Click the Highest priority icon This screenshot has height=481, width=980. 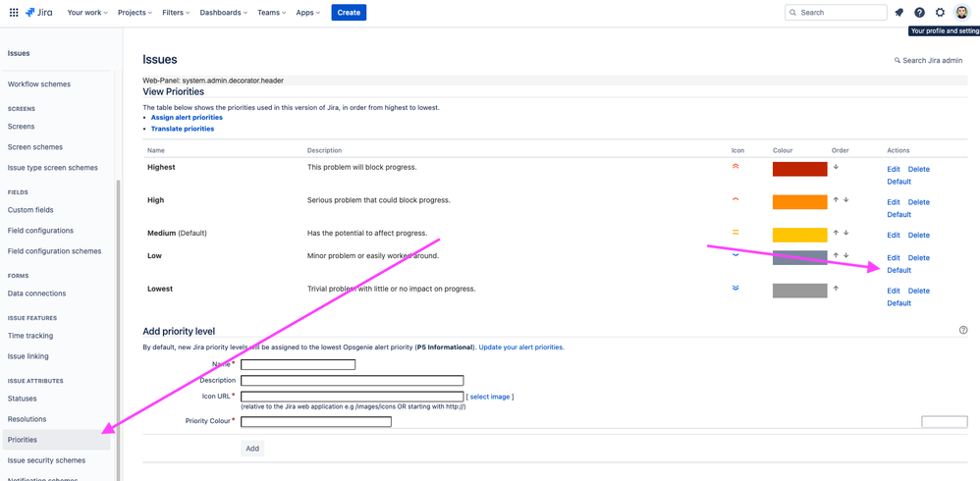(735, 167)
